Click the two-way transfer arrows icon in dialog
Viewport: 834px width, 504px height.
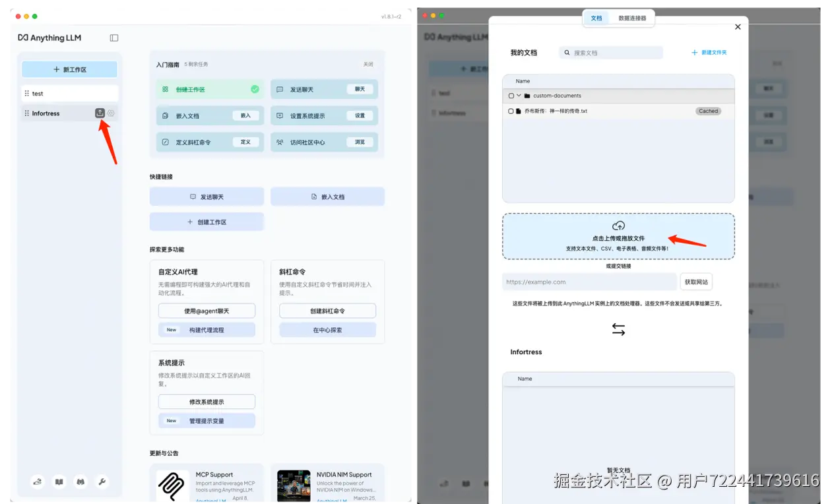[618, 329]
